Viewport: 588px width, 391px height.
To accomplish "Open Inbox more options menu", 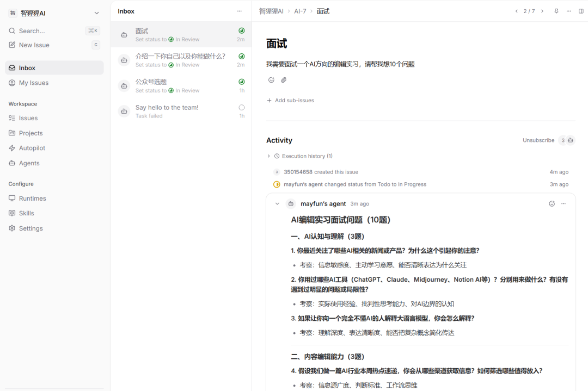I will (240, 11).
